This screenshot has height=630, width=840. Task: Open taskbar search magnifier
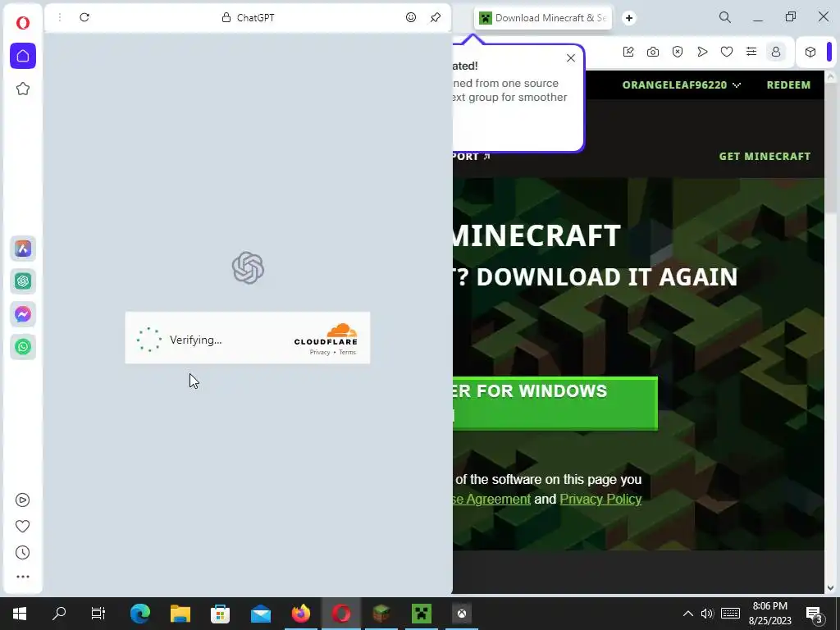[x=59, y=614]
